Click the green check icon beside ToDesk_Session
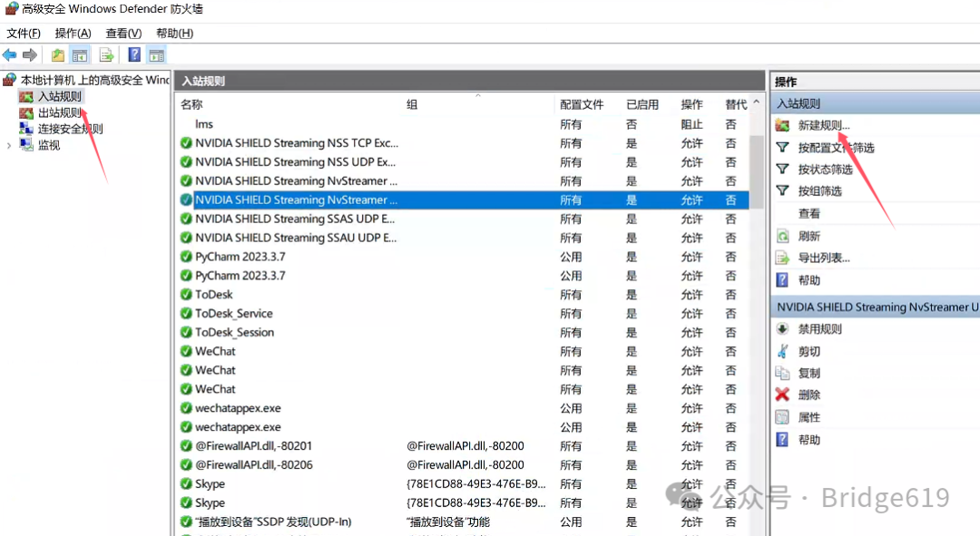This screenshot has width=980, height=536. (x=186, y=332)
